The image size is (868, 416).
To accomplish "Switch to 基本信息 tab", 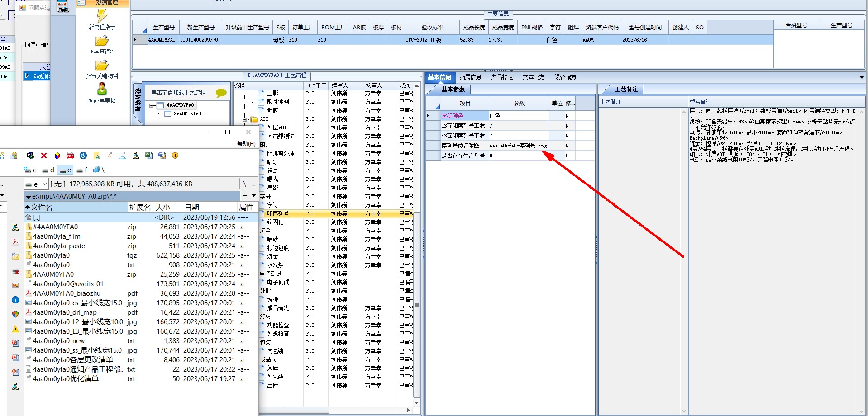I will 439,77.
